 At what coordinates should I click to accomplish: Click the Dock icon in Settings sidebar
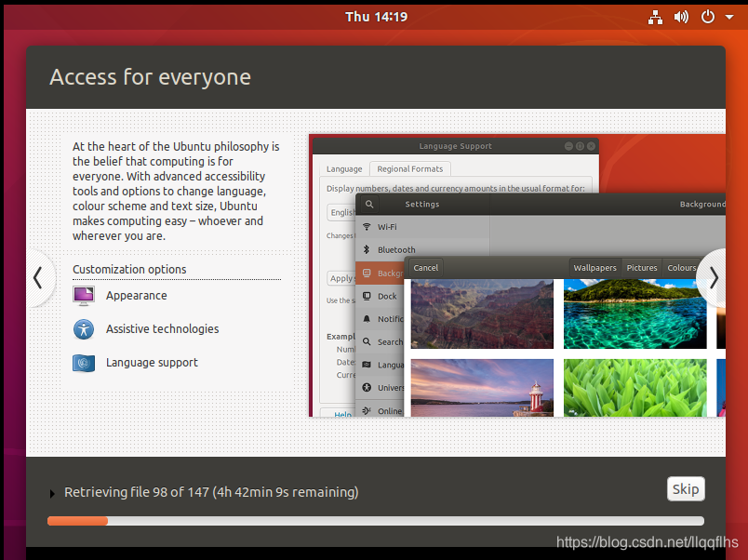(367, 296)
